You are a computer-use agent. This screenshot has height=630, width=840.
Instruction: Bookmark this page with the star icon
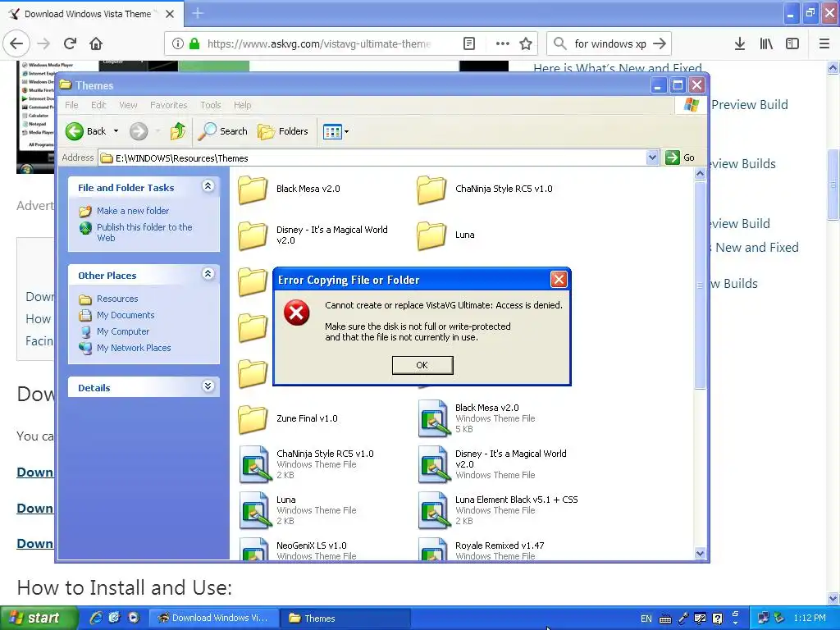click(526, 43)
